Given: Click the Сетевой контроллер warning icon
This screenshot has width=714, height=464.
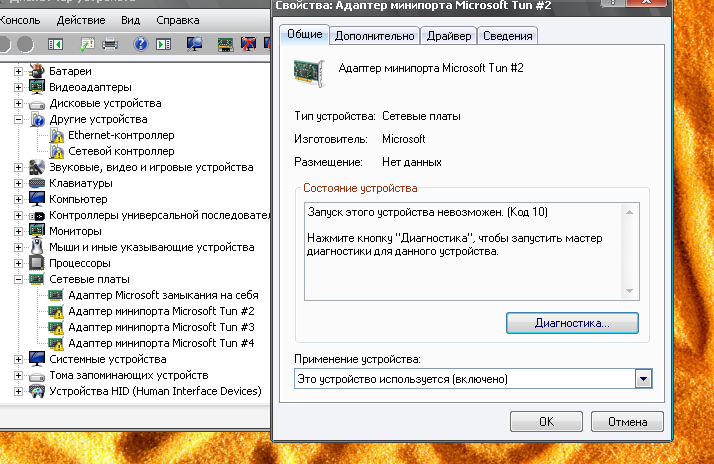Looking at the screenshot, I should coord(57,151).
